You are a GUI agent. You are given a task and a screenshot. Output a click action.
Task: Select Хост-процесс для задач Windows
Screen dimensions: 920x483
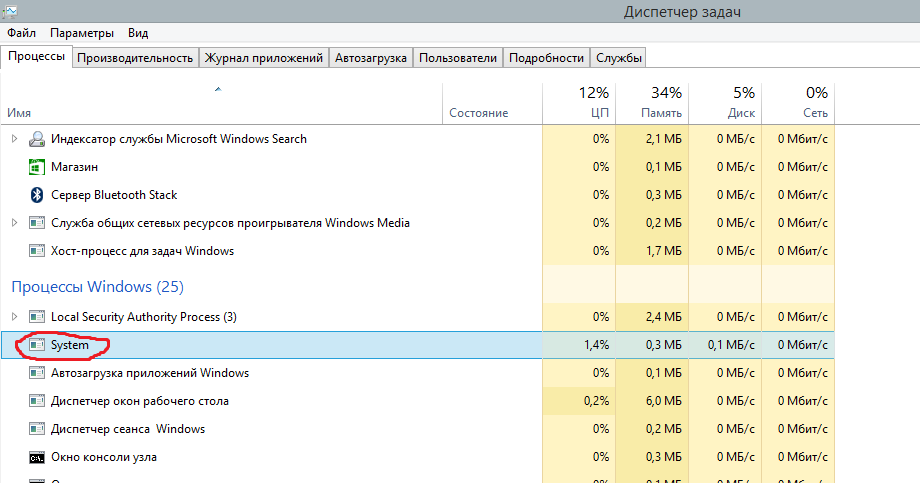(x=142, y=251)
